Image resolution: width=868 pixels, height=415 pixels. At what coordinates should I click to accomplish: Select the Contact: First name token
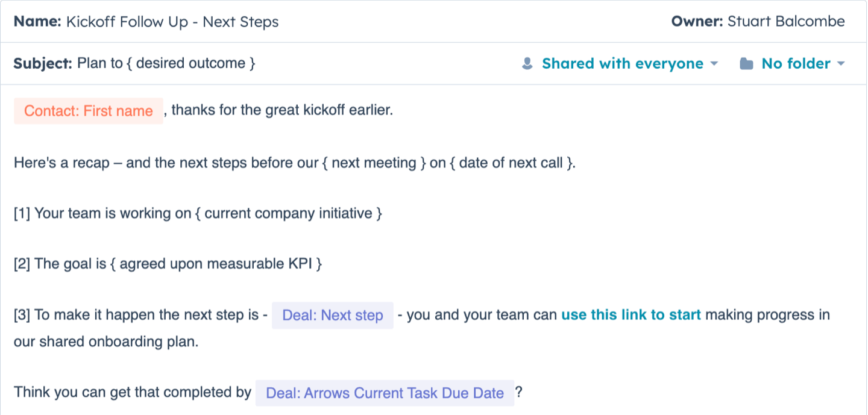pyautogui.click(x=89, y=111)
